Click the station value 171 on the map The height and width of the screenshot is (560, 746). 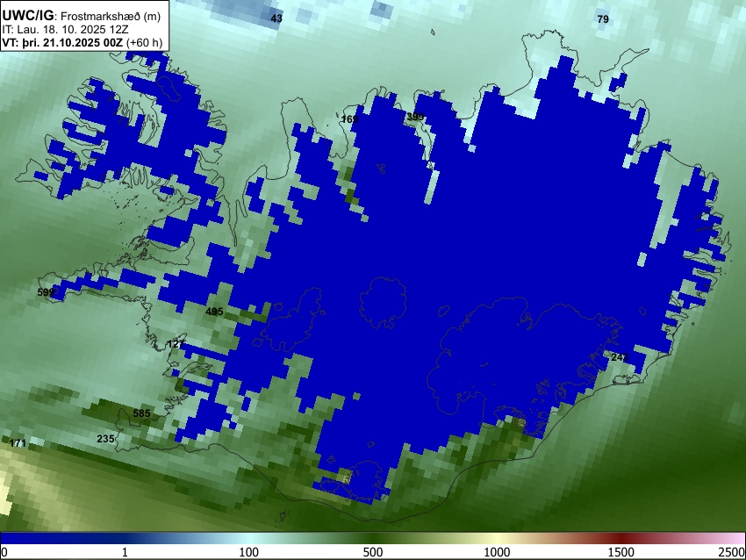18,443
